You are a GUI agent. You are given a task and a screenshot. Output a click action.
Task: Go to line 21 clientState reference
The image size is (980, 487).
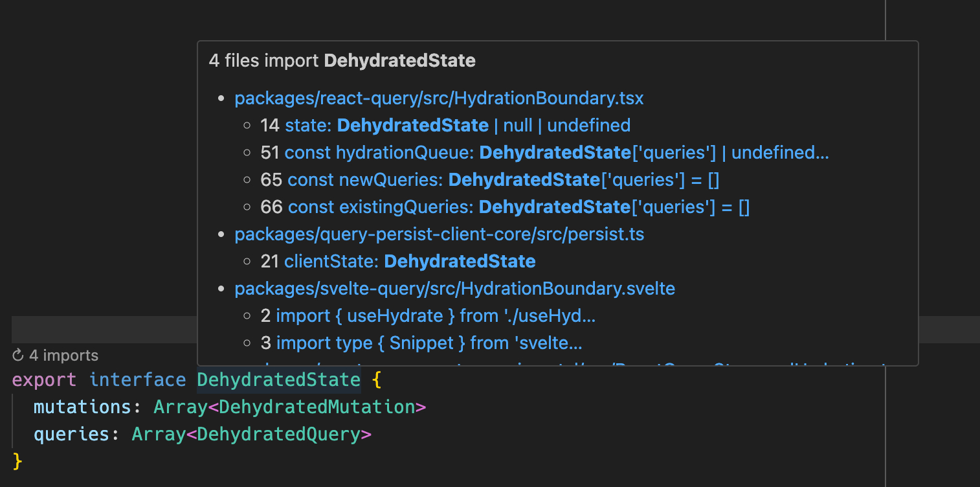tap(410, 262)
